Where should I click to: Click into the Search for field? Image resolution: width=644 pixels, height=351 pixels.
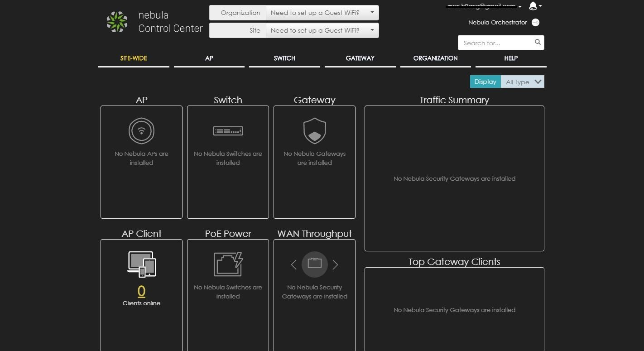pos(496,43)
